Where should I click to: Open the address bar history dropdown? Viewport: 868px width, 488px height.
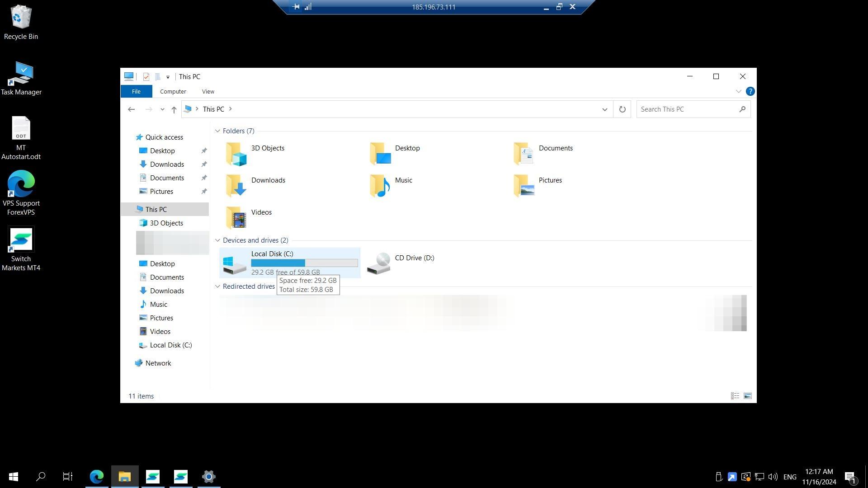point(604,109)
